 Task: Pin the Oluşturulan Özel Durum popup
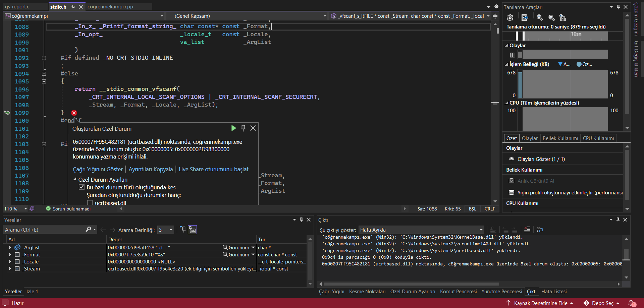[243, 128]
